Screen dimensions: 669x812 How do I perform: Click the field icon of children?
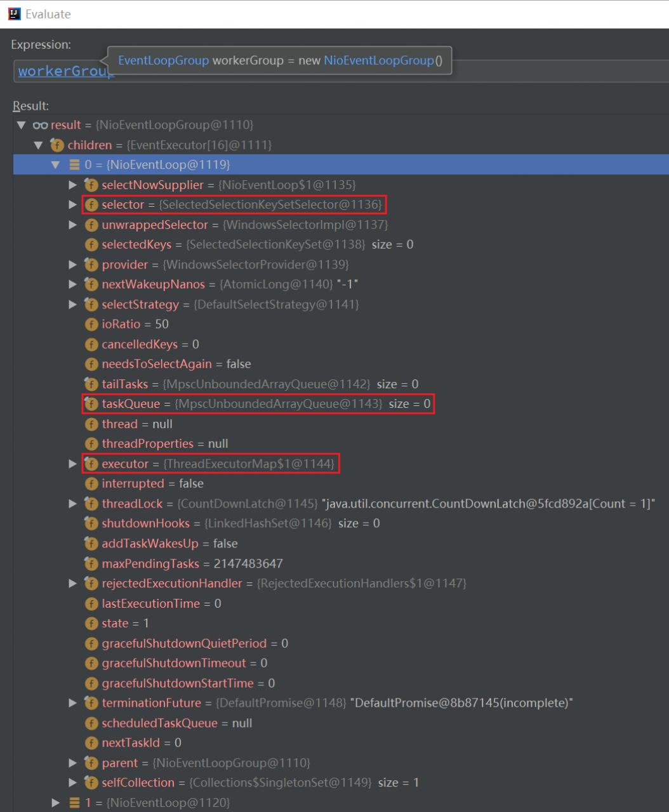(x=57, y=145)
